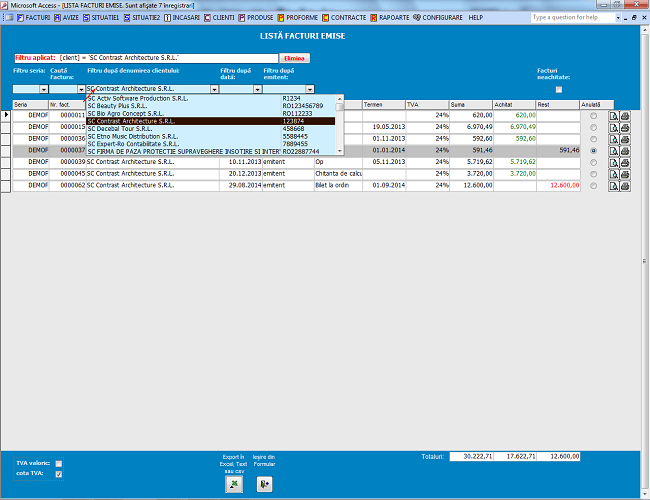Open FACTURI from the toolbar
650x500 pixels.
tap(33, 17)
